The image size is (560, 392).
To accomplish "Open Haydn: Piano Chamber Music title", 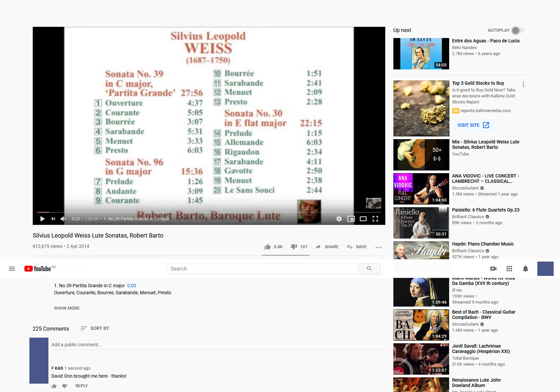I will 483,244.
